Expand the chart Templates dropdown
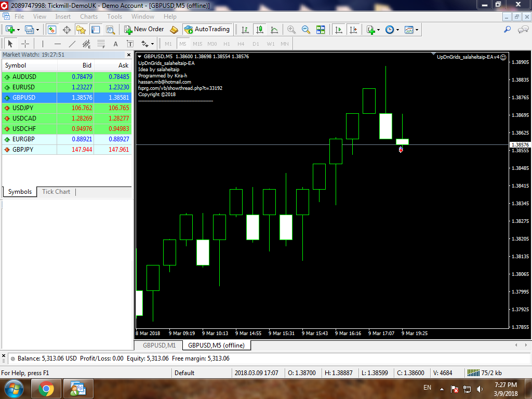Screen dimensions: 532x399 coord(417,30)
